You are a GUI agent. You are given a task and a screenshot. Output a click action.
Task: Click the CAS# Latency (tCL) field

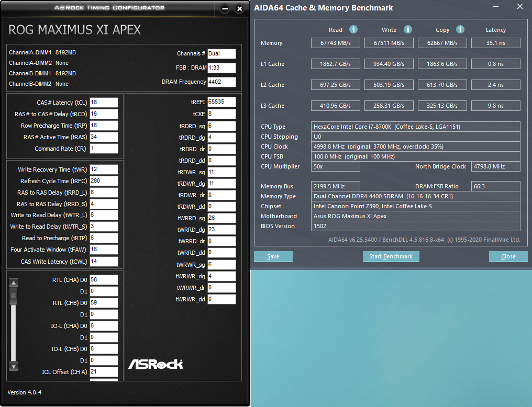click(104, 103)
